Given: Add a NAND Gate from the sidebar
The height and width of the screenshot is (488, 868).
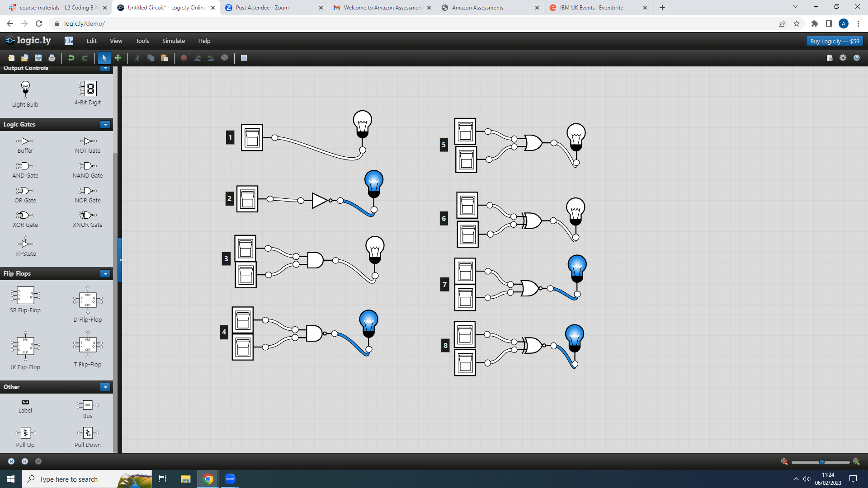Looking at the screenshot, I should [x=88, y=170].
